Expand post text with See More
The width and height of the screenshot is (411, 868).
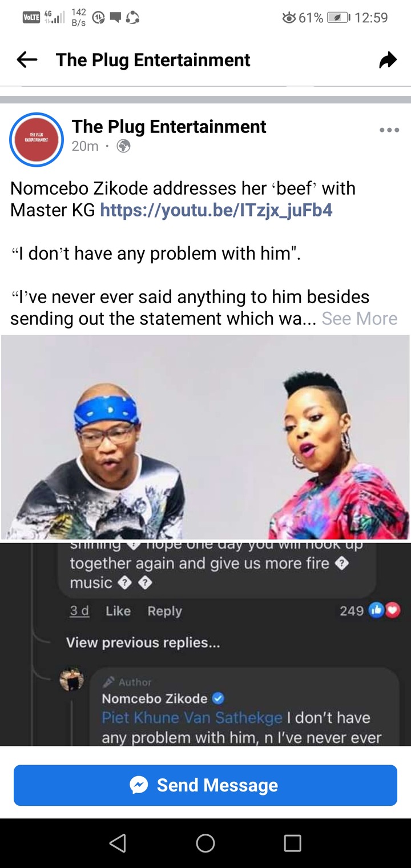(359, 318)
